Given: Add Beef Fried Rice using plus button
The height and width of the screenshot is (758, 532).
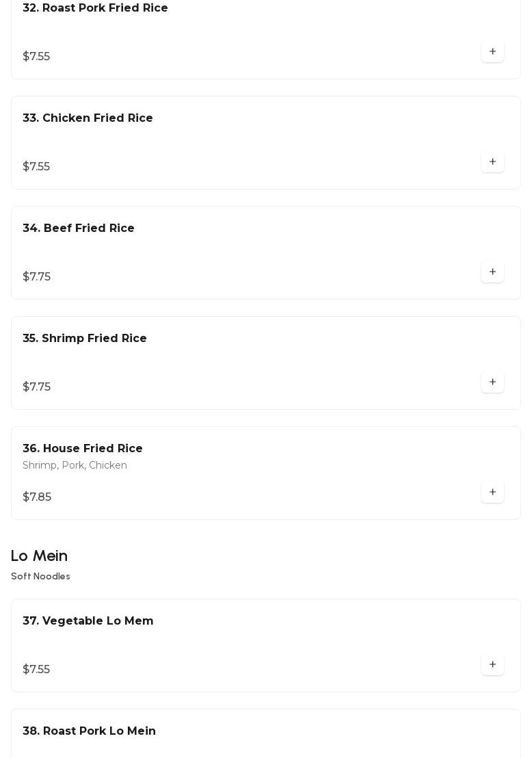Looking at the screenshot, I should pos(492,272).
